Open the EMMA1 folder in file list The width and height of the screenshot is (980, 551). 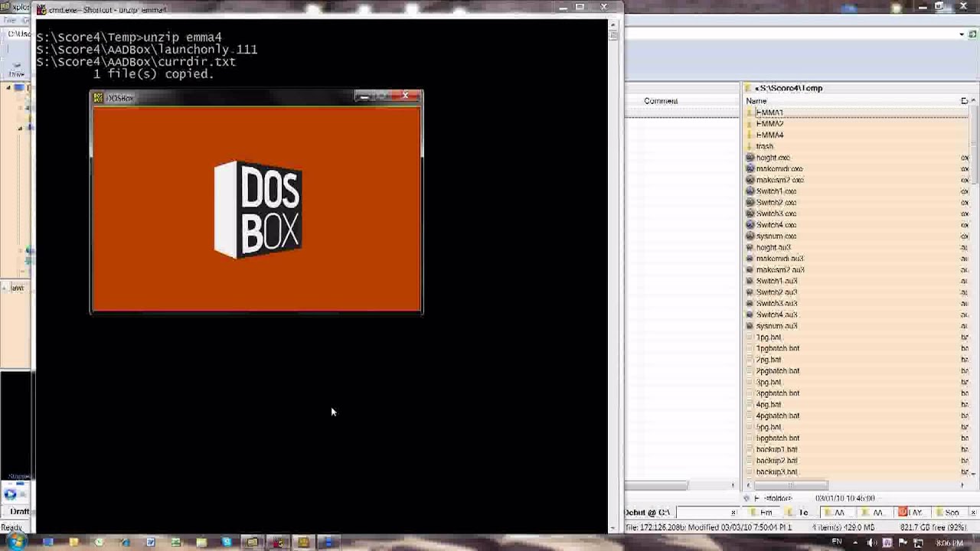coord(769,112)
